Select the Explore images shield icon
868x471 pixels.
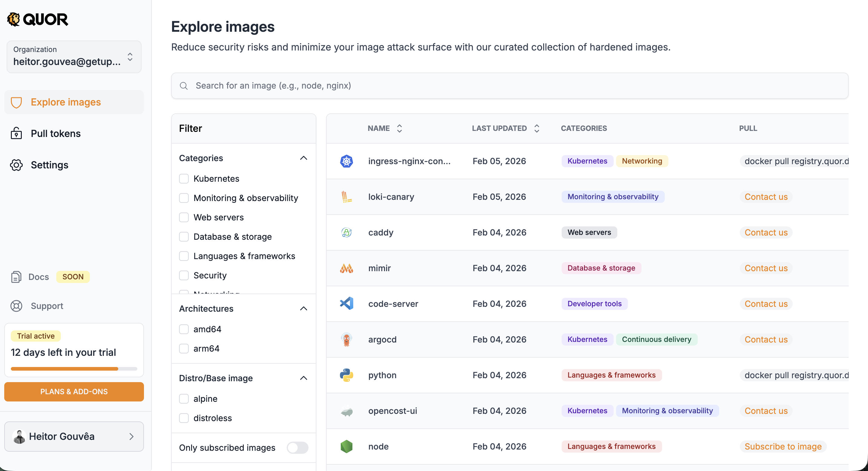point(16,102)
